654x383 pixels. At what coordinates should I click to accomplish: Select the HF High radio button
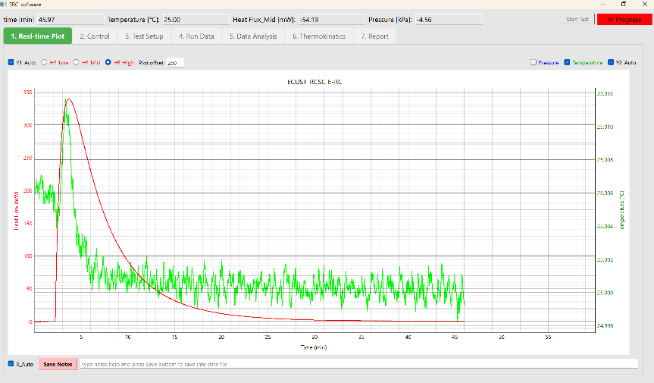(x=108, y=62)
